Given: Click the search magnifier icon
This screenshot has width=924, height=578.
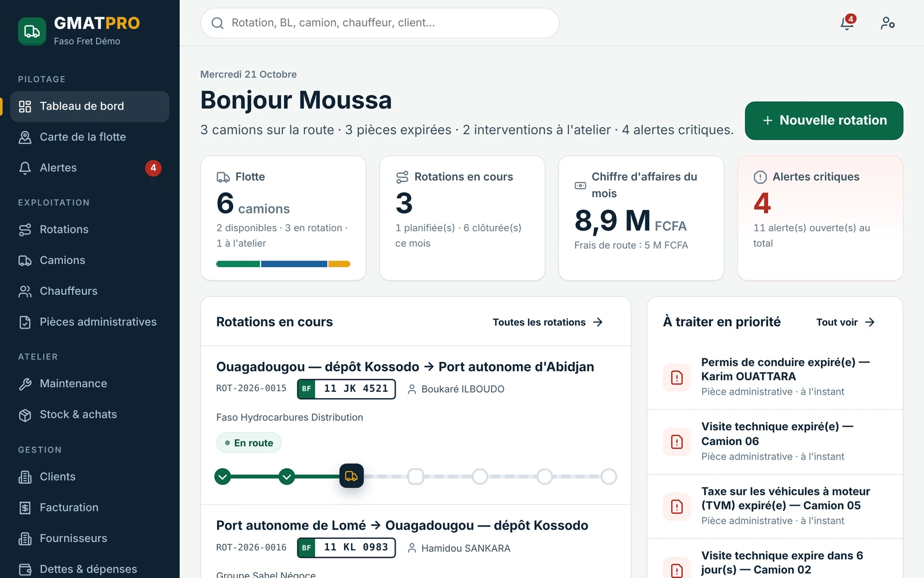Looking at the screenshot, I should coord(217,23).
